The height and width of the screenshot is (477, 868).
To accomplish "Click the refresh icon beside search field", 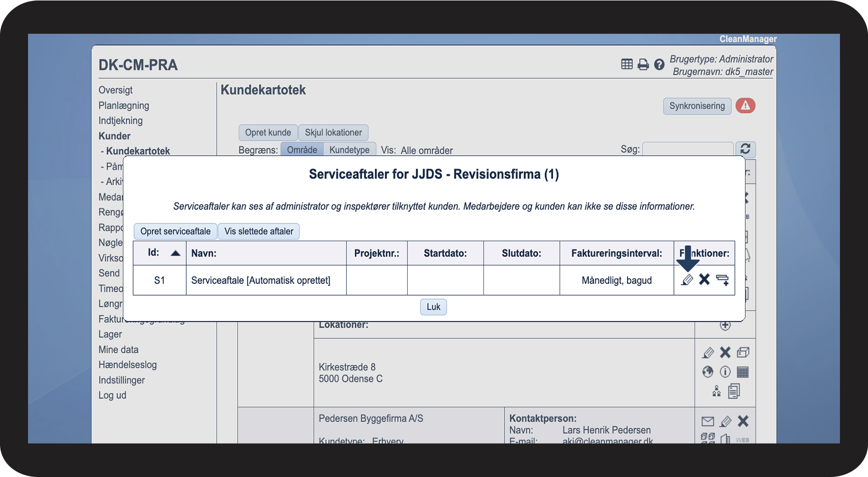I will tap(745, 149).
